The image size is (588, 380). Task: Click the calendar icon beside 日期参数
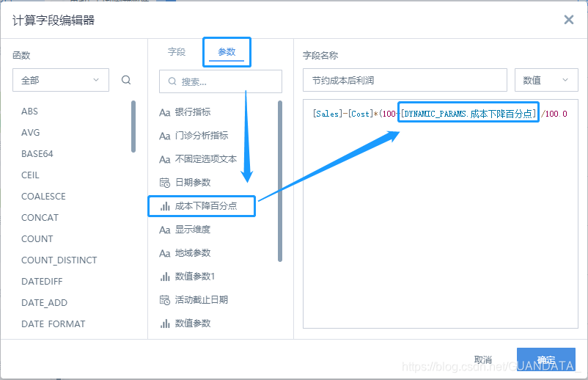coord(165,183)
